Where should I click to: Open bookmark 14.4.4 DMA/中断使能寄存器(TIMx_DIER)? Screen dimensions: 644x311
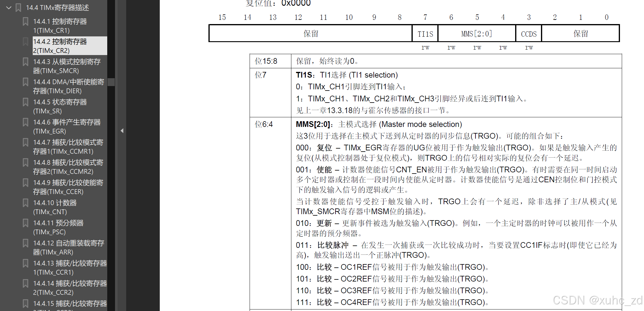68,86
